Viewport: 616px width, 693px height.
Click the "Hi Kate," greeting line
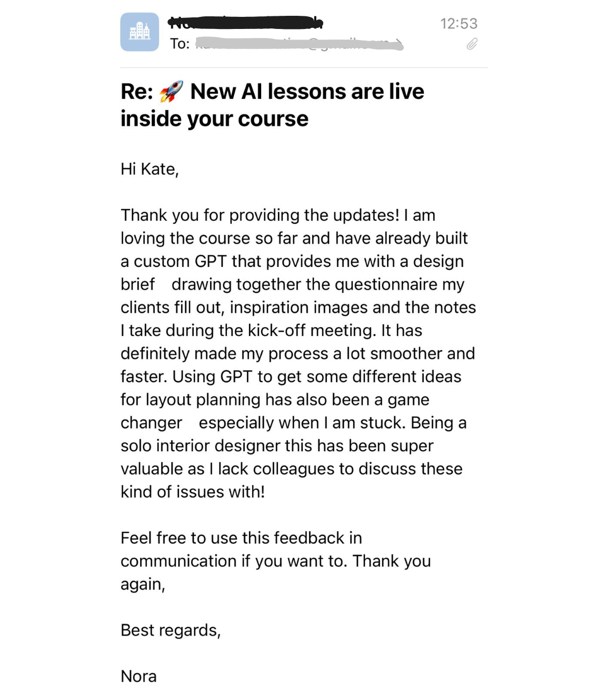(150, 169)
